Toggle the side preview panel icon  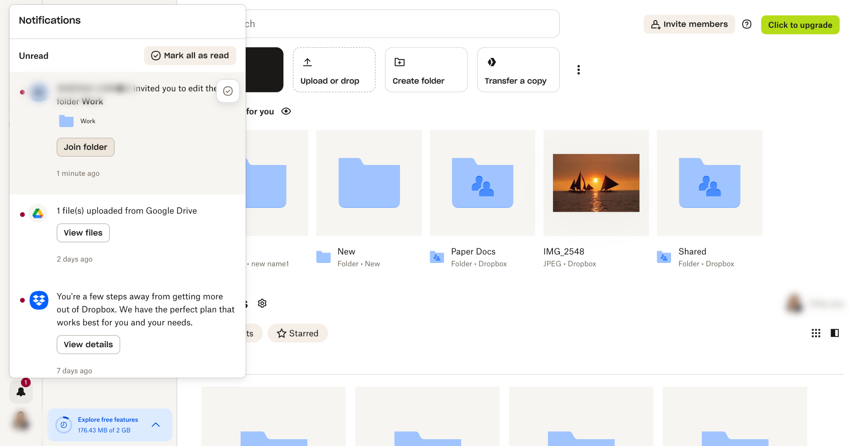click(834, 333)
